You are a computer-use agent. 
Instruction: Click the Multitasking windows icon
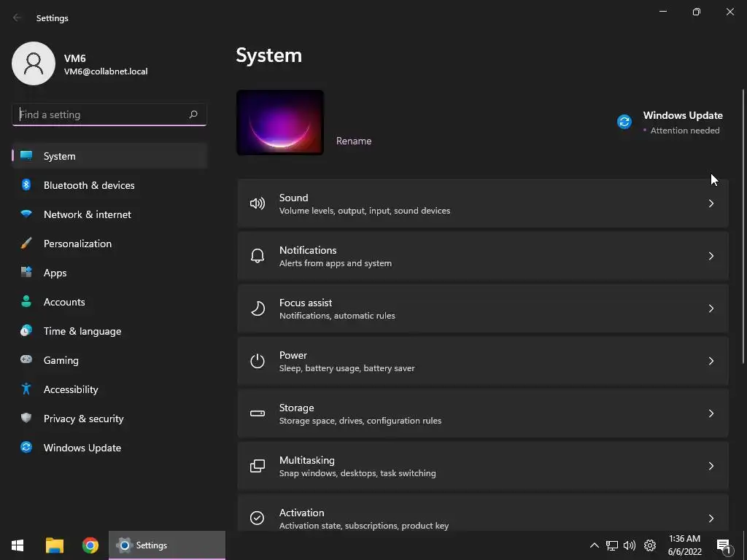coord(258,466)
